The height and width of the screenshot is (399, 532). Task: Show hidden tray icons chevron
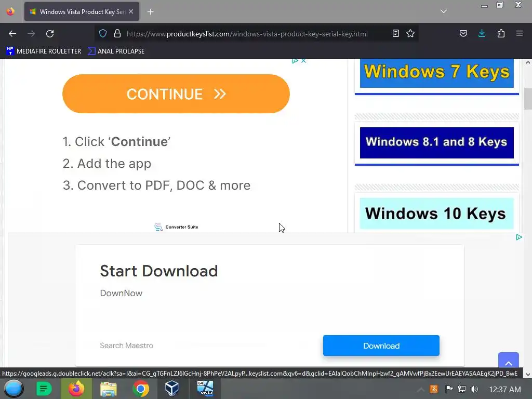(420, 390)
